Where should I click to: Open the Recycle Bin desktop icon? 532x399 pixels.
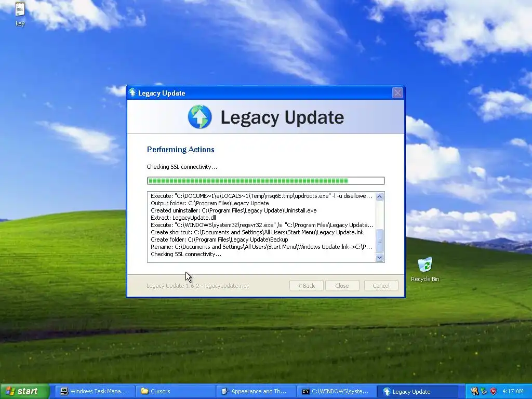tap(425, 270)
